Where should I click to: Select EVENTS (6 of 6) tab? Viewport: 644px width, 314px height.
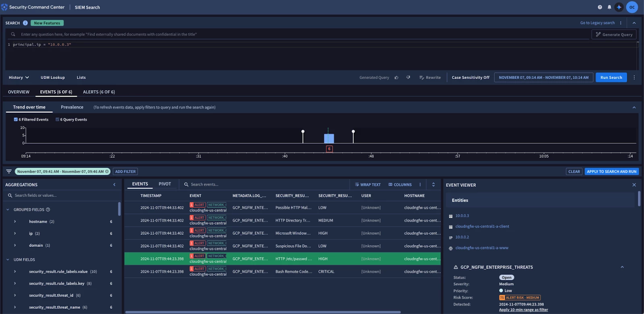pos(56,92)
